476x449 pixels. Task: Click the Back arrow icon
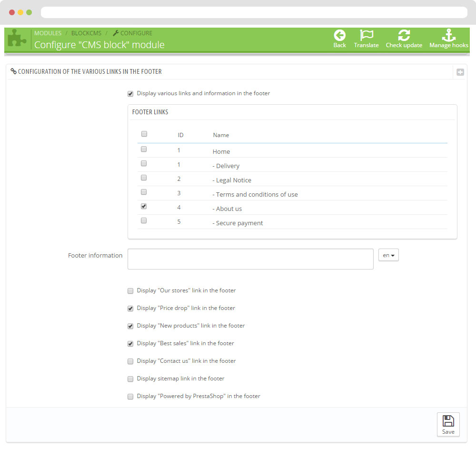339,35
